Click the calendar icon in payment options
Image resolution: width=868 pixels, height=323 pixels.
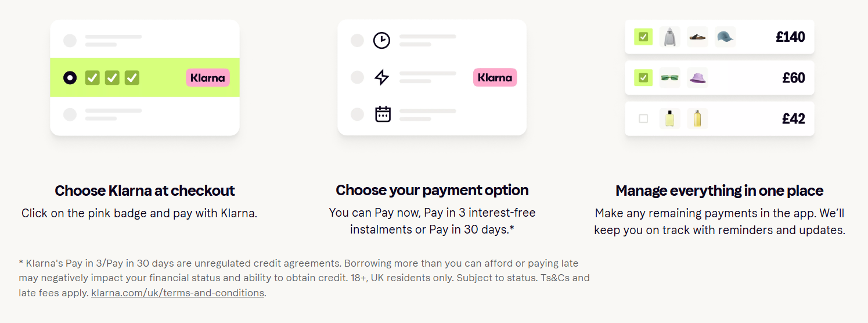382,114
